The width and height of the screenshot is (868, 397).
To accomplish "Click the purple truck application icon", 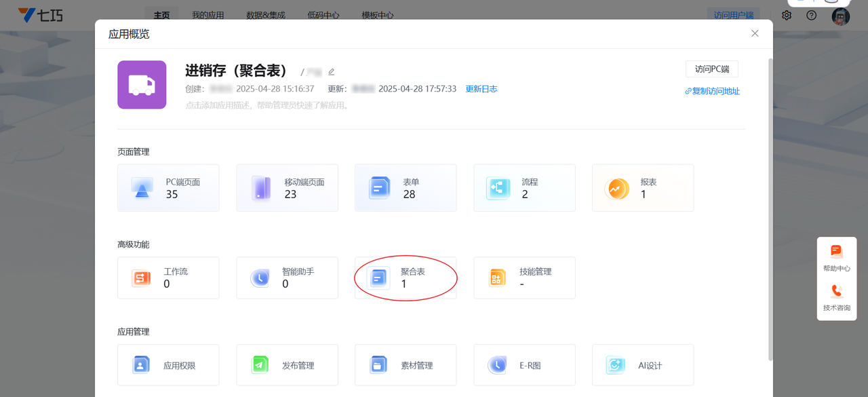I will click(142, 85).
